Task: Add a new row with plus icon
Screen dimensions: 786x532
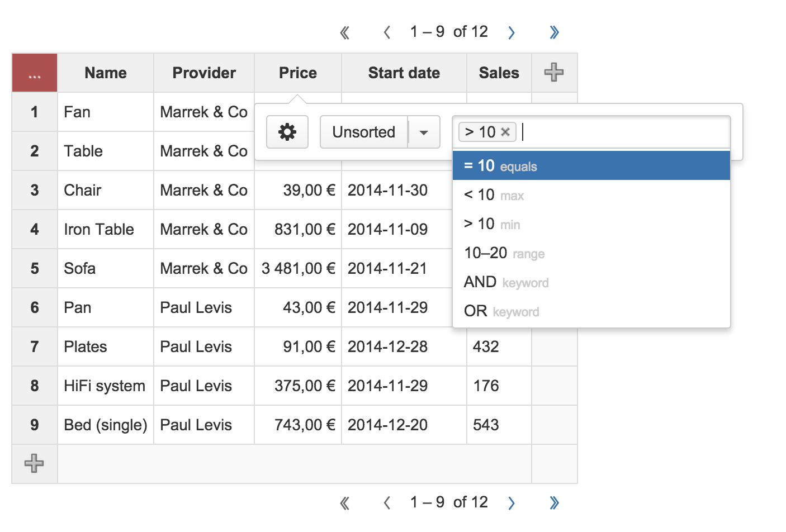Action: click(x=34, y=463)
